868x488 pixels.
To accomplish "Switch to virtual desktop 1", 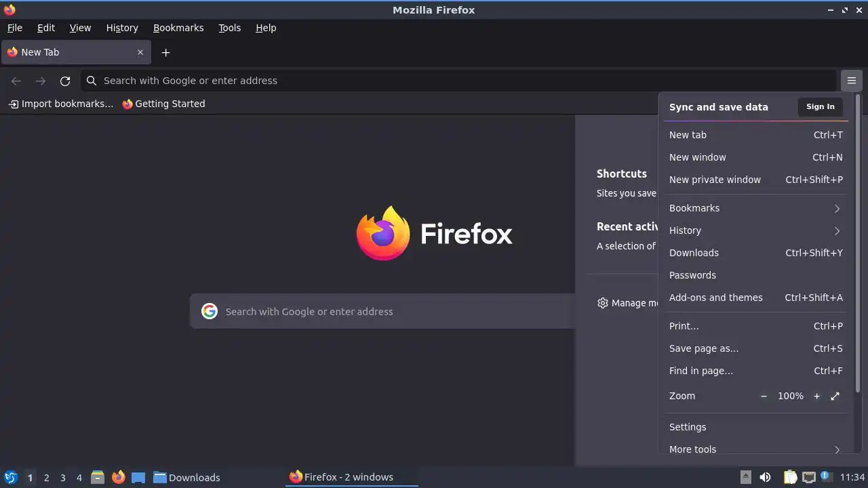I will click(x=30, y=477).
